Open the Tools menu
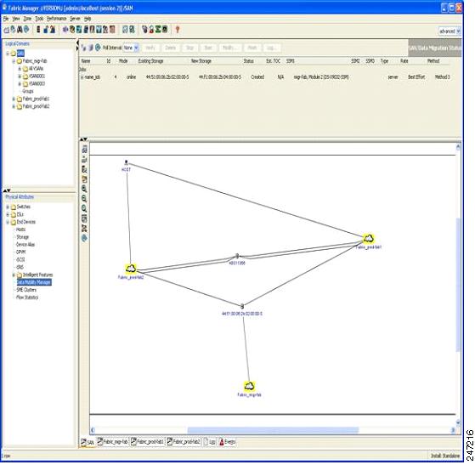Image resolution: width=475 pixels, height=476 pixels. click(x=39, y=19)
